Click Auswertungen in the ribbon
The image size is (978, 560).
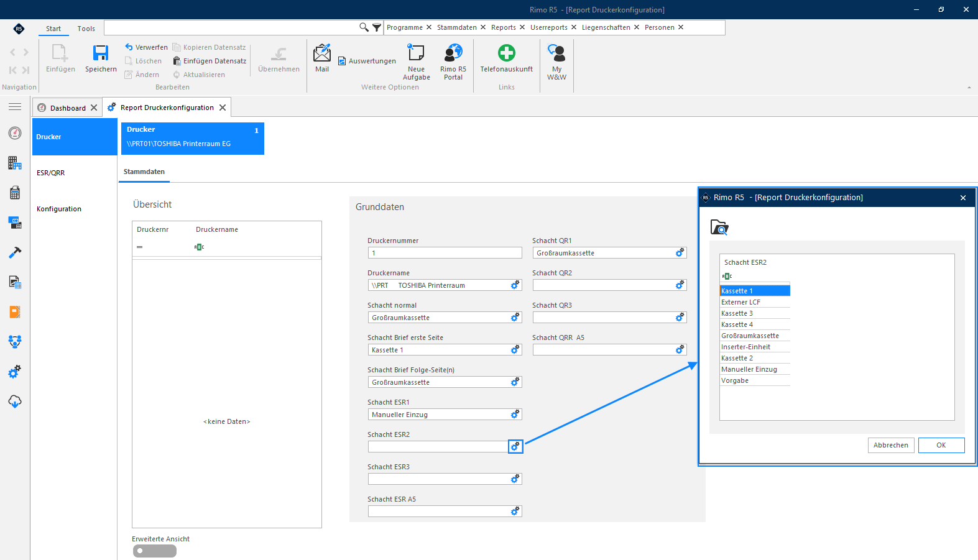(x=367, y=61)
